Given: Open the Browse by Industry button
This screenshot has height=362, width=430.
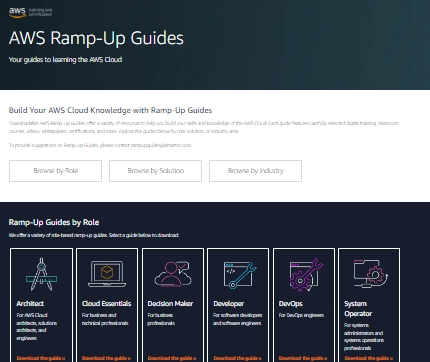Looking at the screenshot, I should pyautogui.click(x=255, y=171).
